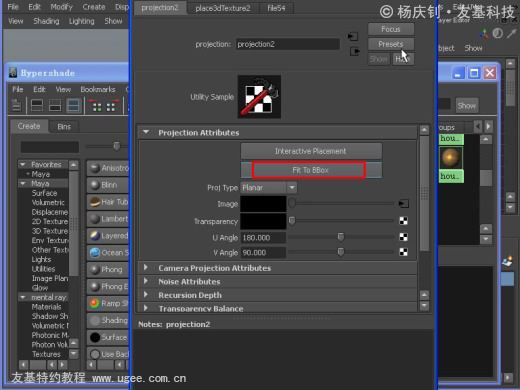Open the Lighting menu
The image size is (520, 390).
(82, 21)
